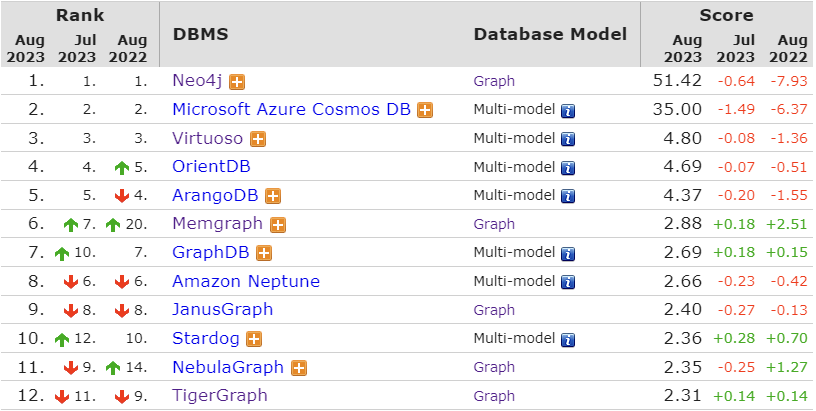Click the Multi-model info icon for Amazon Neptune
816x411 pixels.
568,282
